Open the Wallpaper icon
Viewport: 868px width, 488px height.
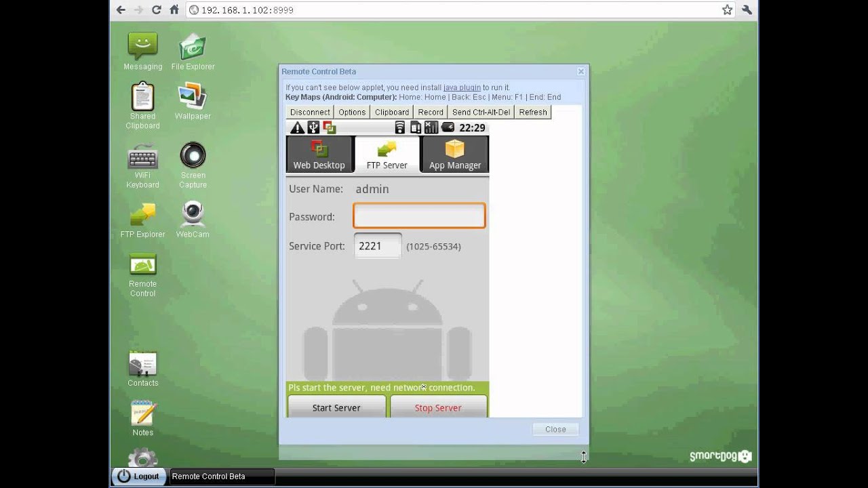coord(193,101)
